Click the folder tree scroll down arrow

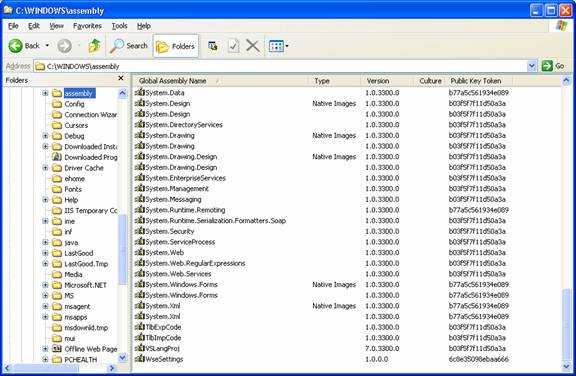pos(122,357)
